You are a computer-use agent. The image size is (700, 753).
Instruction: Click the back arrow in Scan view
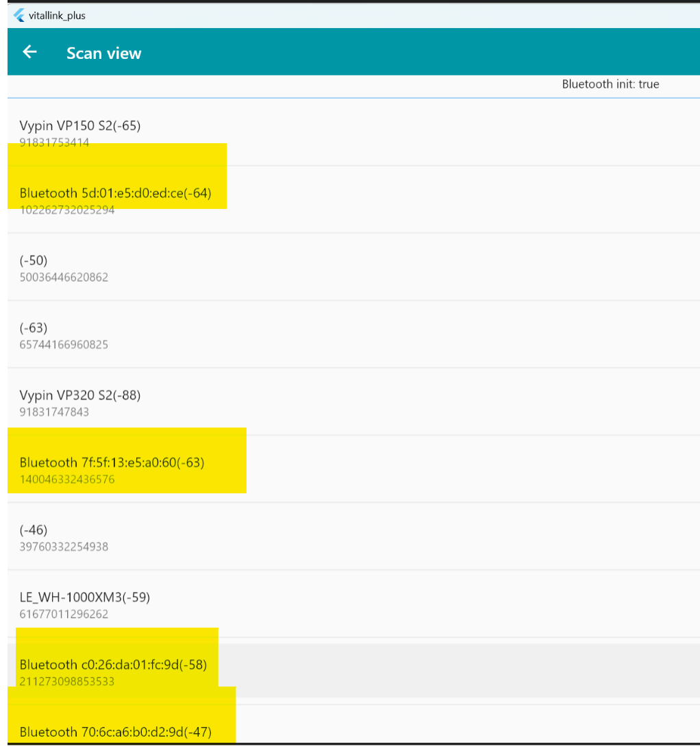click(x=29, y=52)
